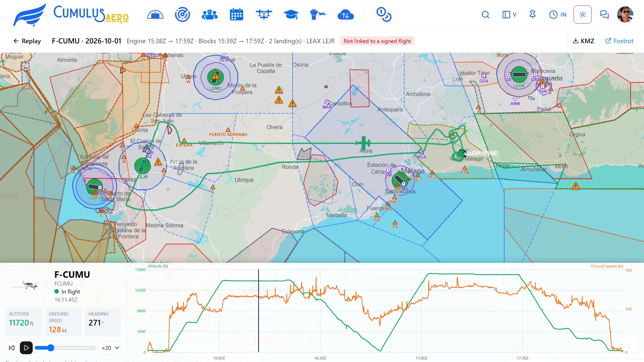Open the graduation cap training icon
This screenshot has height=362, width=644.
pos(291,15)
